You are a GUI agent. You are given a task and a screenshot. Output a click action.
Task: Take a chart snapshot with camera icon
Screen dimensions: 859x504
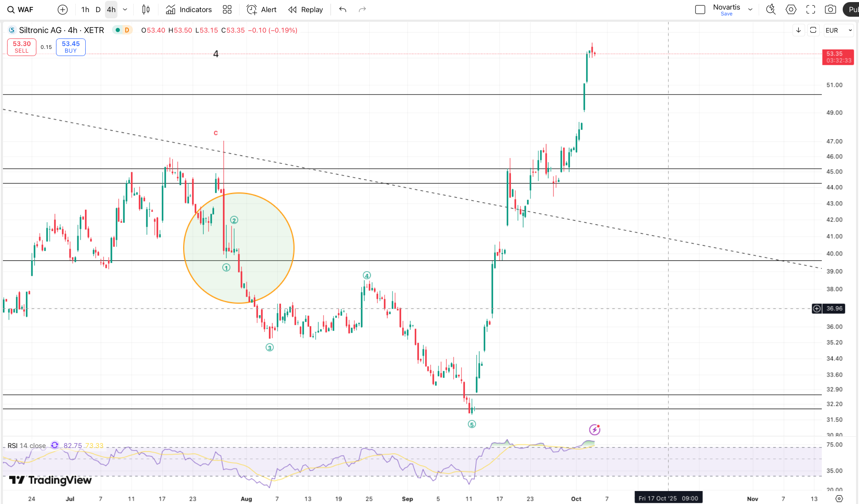click(x=830, y=10)
